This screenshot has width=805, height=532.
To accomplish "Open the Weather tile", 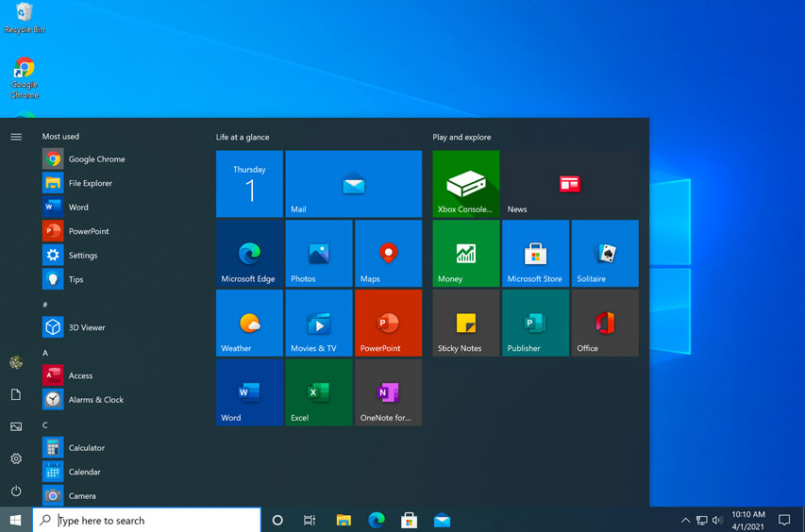I will coord(249,324).
